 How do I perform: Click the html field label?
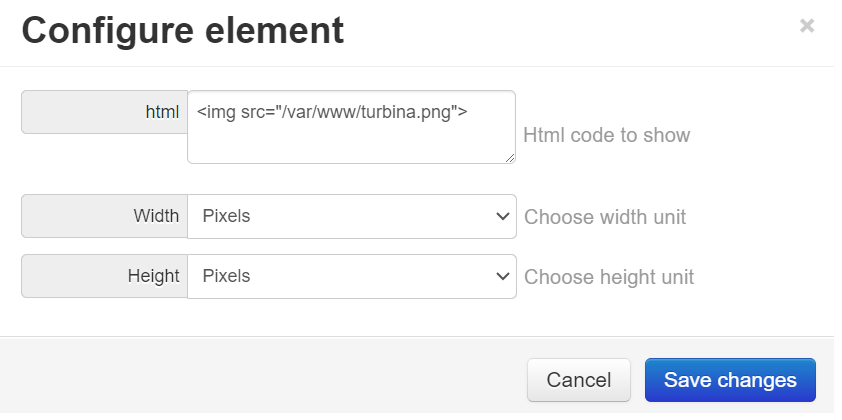tap(162, 112)
